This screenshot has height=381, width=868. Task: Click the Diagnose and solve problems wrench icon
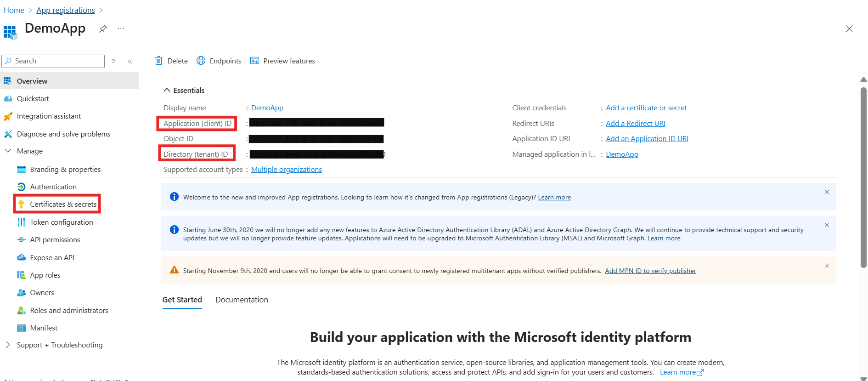click(x=8, y=134)
